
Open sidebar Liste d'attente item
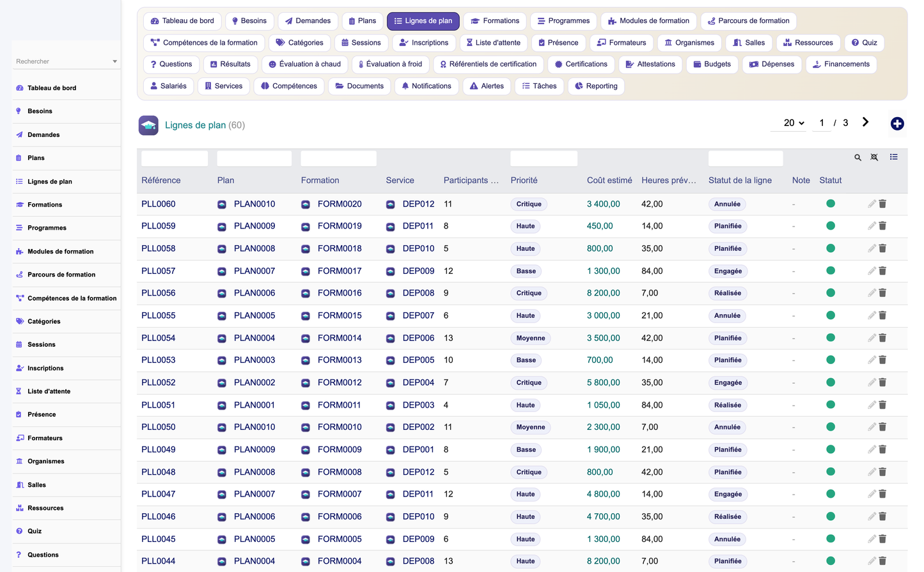coord(67,392)
